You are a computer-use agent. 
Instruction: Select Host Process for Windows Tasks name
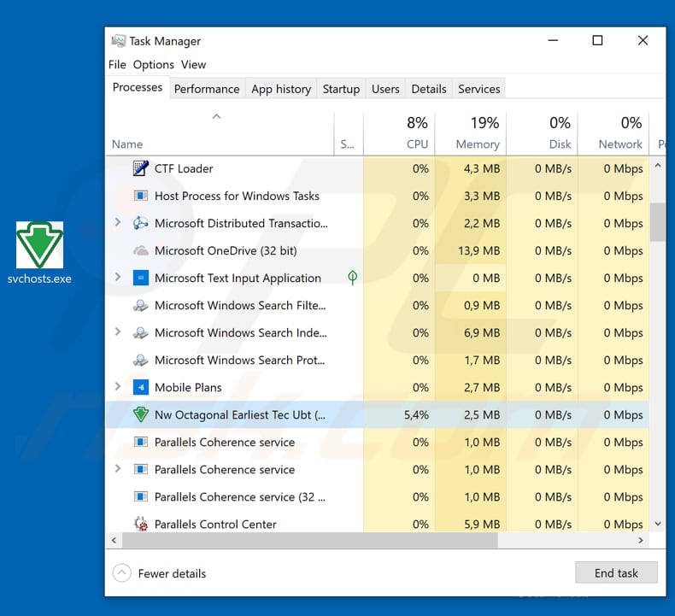tap(237, 196)
